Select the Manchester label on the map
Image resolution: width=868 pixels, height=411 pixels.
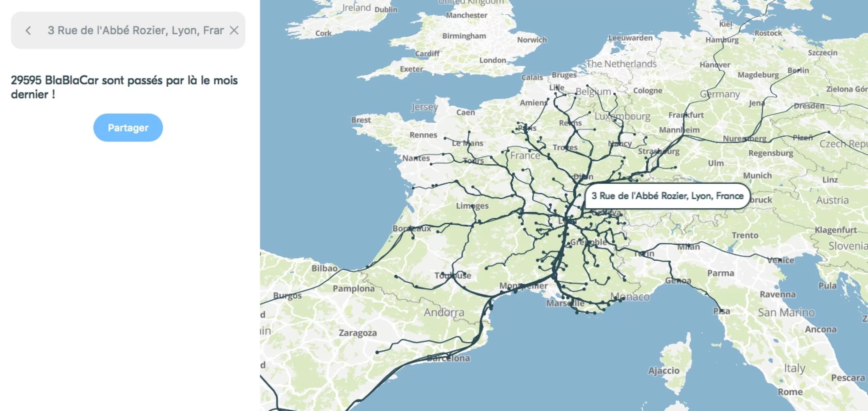(466, 15)
